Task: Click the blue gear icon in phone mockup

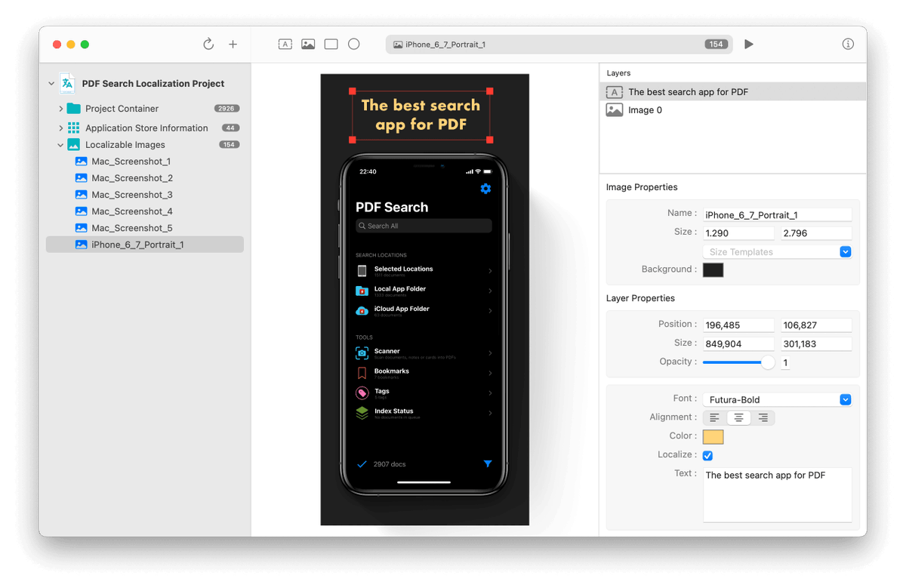Action: pyautogui.click(x=485, y=189)
